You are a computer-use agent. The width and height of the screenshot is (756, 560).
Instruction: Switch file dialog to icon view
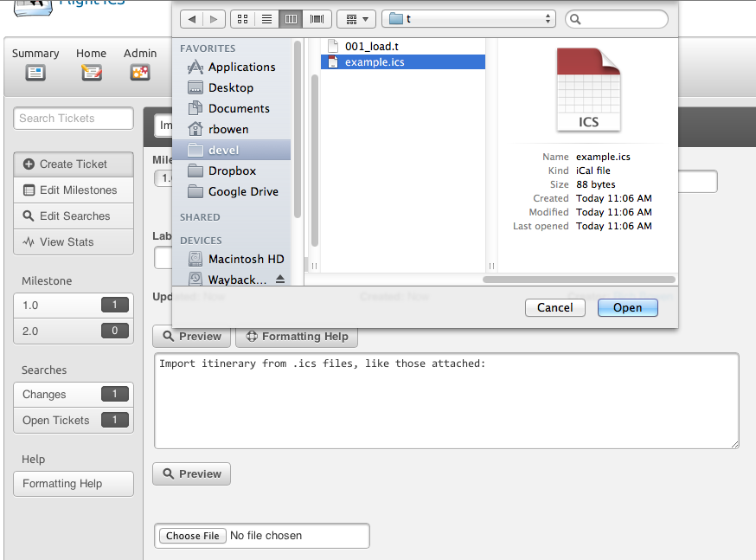pos(241,19)
